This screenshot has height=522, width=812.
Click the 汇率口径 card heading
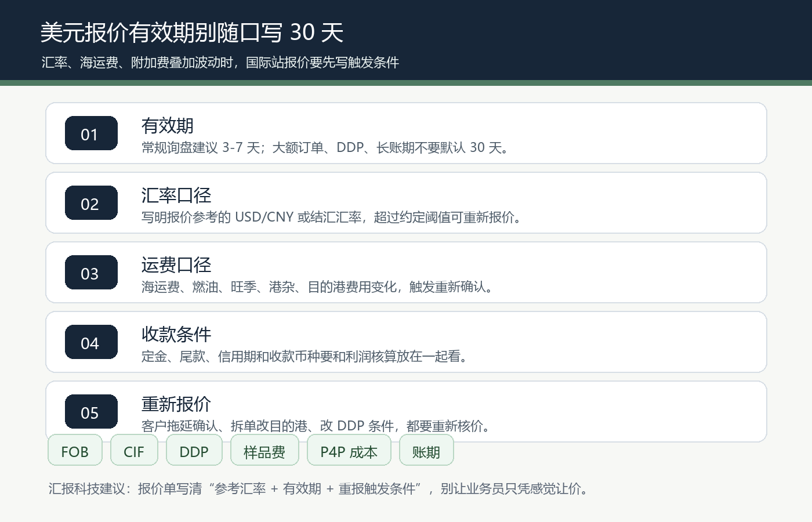(x=176, y=195)
